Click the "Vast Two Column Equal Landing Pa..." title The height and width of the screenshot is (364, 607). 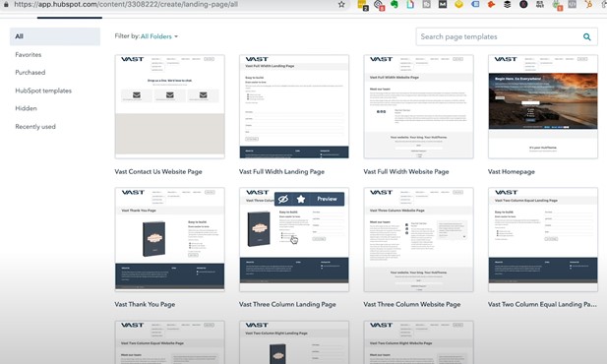click(542, 304)
